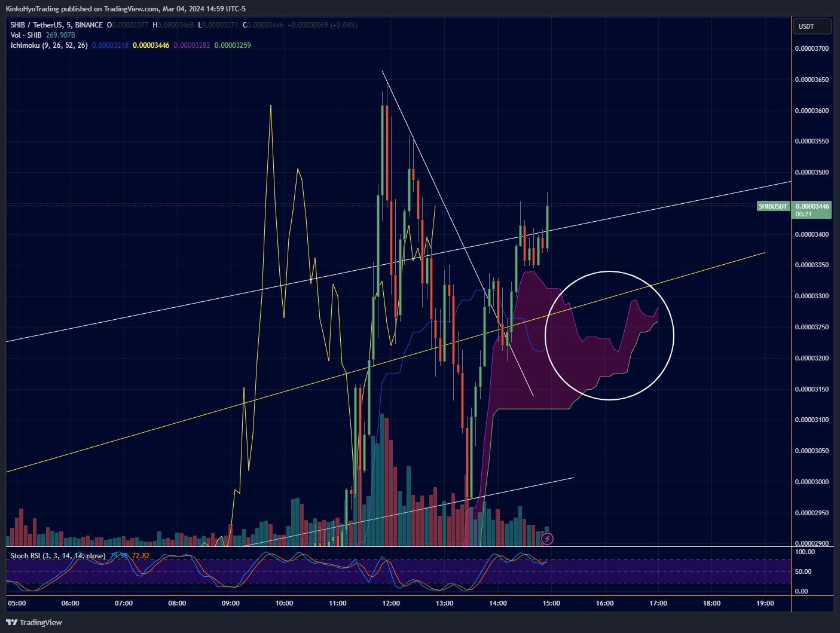The image size is (840, 633).
Task: Click the 15:00 time axis label
Action: coord(551,603)
